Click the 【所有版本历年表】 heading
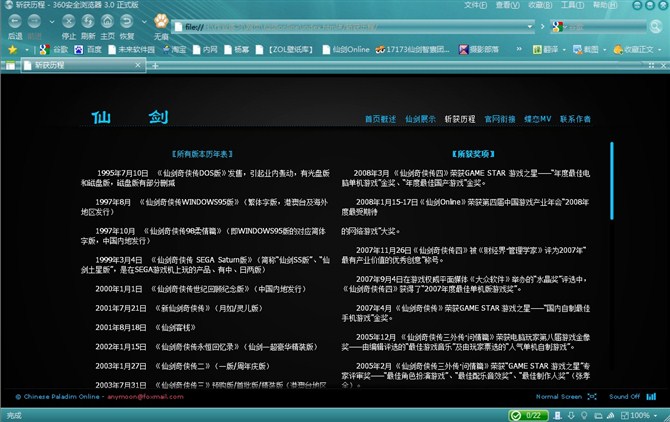 tap(202, 154)
